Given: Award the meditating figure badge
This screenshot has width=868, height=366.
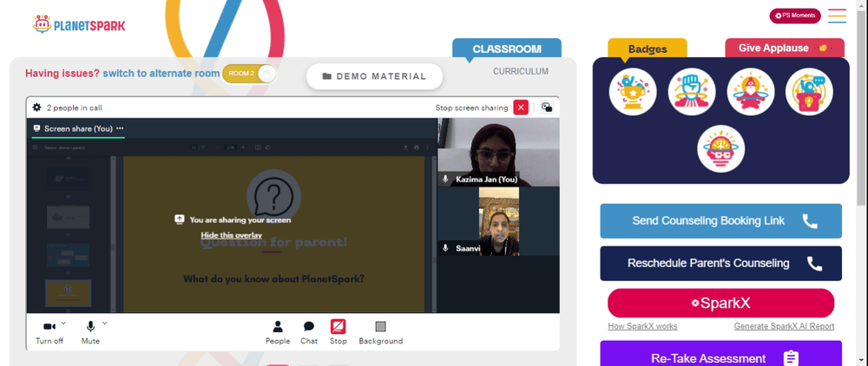Looking at the screenshot, I should pos(751,92).
